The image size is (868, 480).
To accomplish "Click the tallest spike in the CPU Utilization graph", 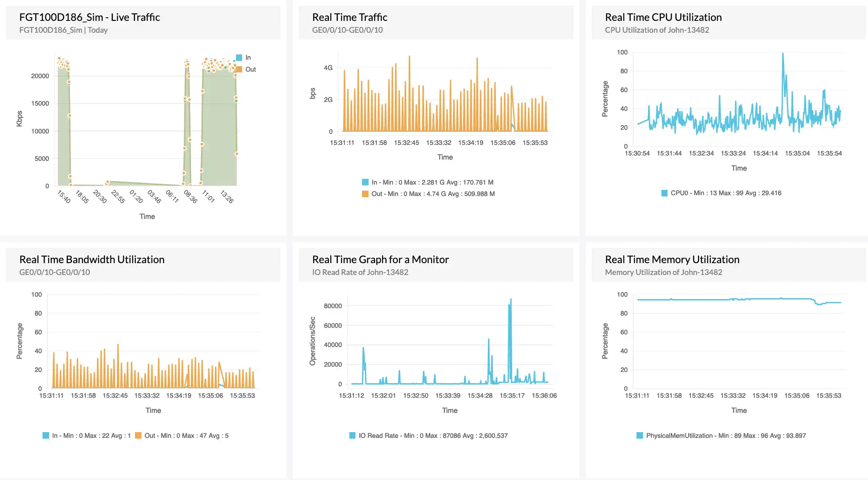I will tap(783, 54).
